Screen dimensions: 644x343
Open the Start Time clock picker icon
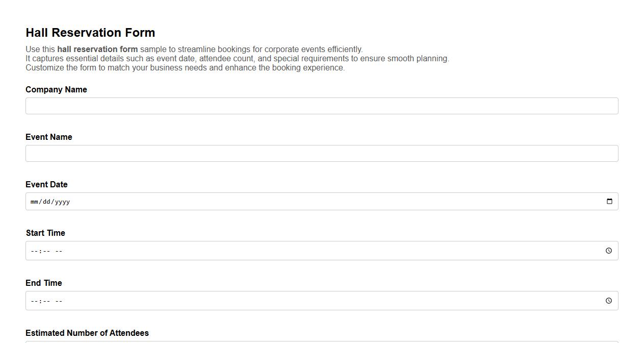pyautogui.click(x=608, y=251)
